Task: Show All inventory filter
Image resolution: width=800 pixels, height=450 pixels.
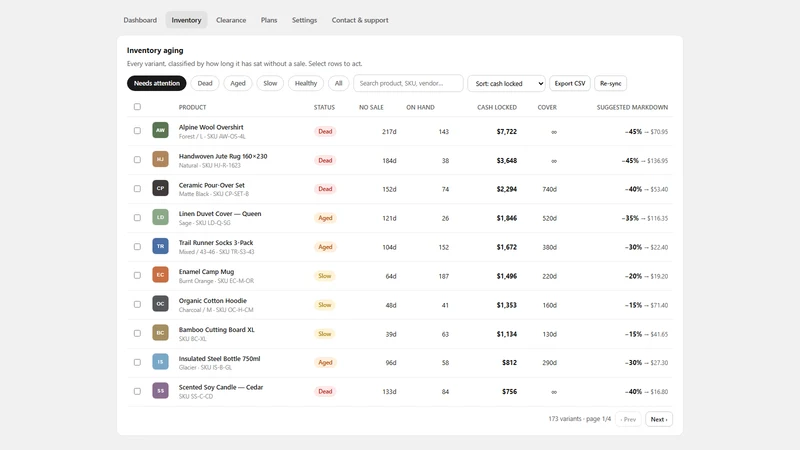Action: (338, 83)
